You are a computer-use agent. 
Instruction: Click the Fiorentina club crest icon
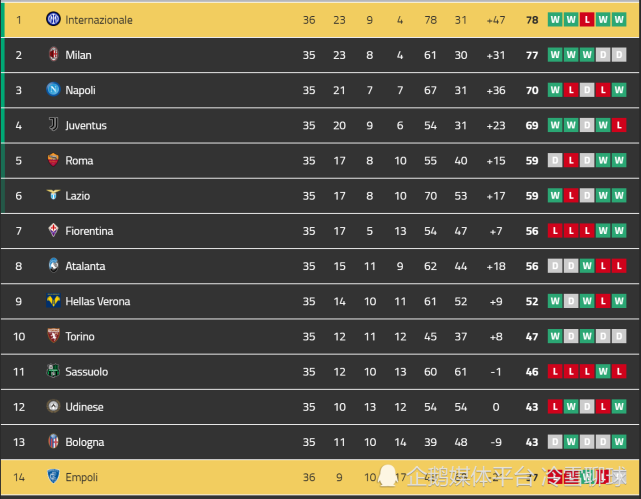click(53, 230)
